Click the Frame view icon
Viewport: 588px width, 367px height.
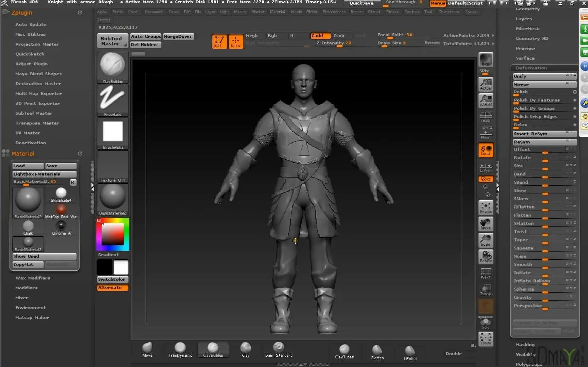point(486,208)
